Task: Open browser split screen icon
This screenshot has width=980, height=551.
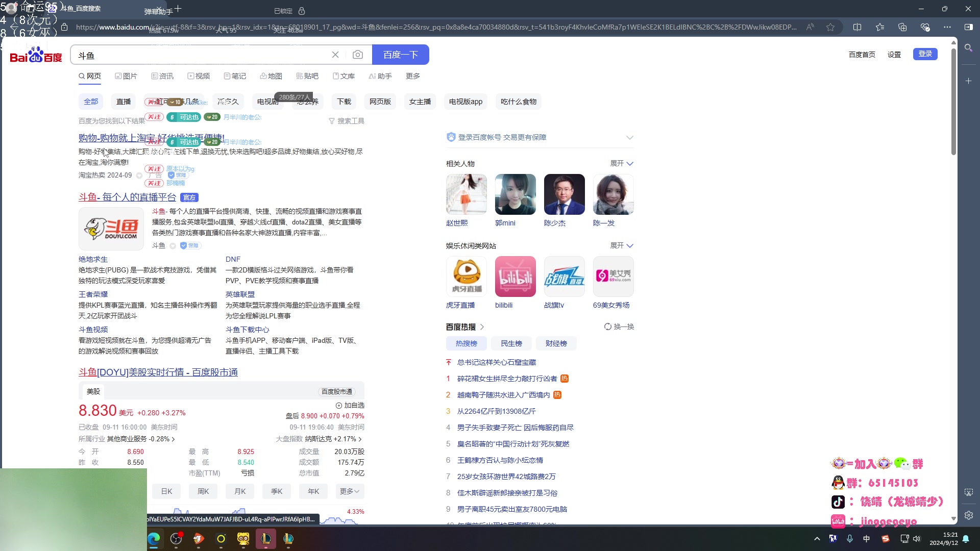Action: click(857, 27)
